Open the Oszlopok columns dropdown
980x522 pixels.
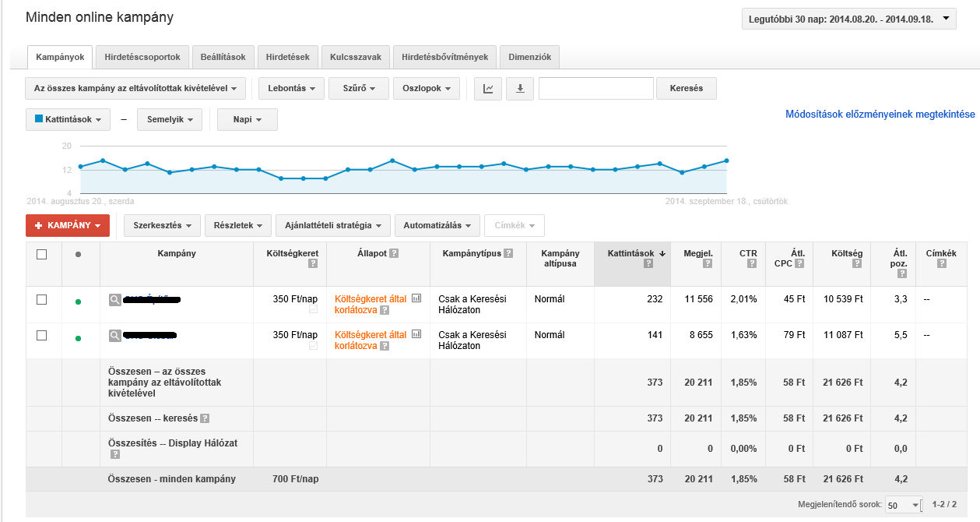coord(427,88)
